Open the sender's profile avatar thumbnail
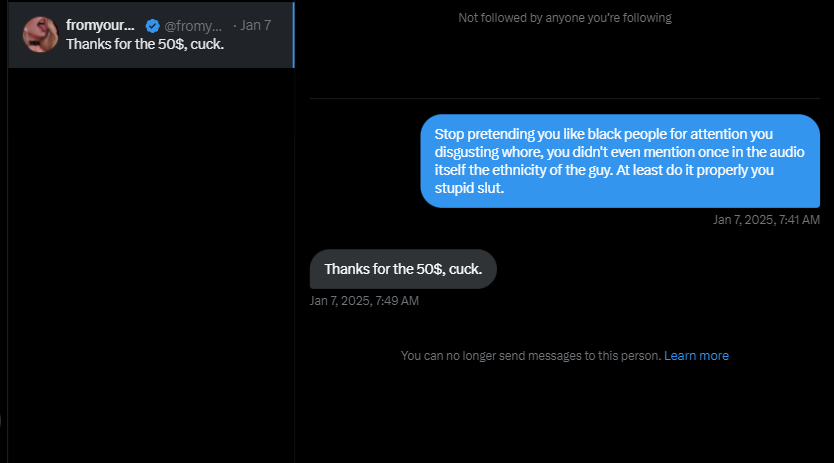 pyautogui.click(x=40, y=35)
